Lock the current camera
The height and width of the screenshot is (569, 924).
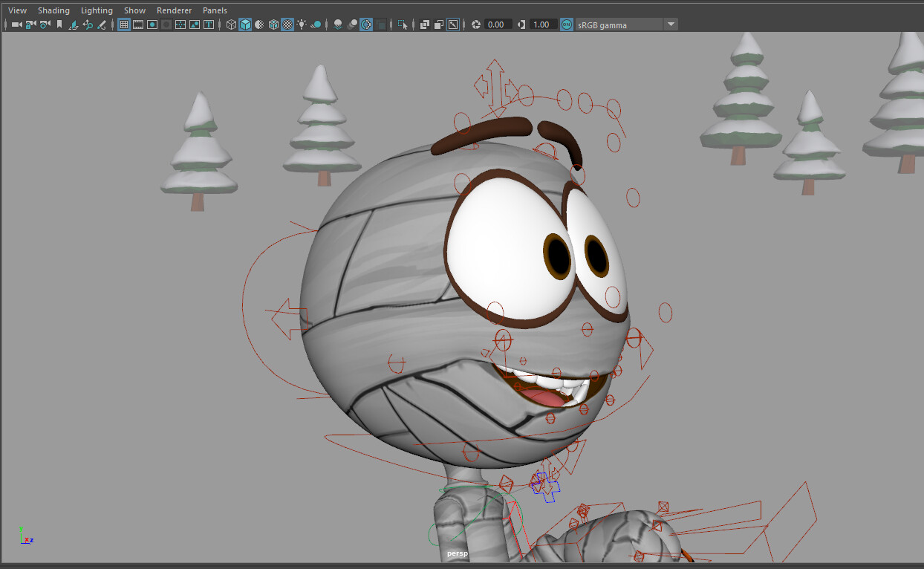(x=30, y=25)
